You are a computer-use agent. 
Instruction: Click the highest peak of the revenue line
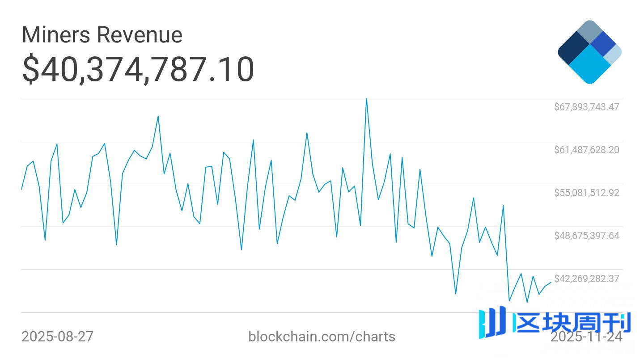pyautogui.click(x=366, y=99)
